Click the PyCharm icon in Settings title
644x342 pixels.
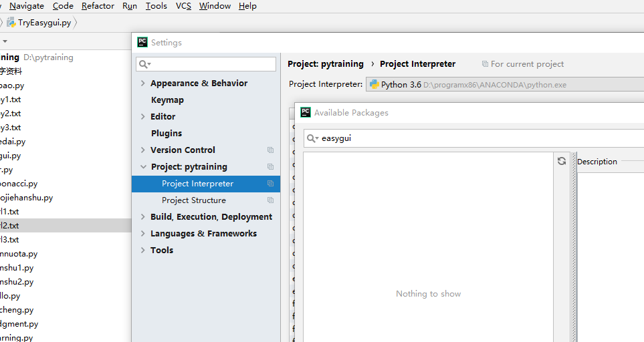(x=142, y=42)
